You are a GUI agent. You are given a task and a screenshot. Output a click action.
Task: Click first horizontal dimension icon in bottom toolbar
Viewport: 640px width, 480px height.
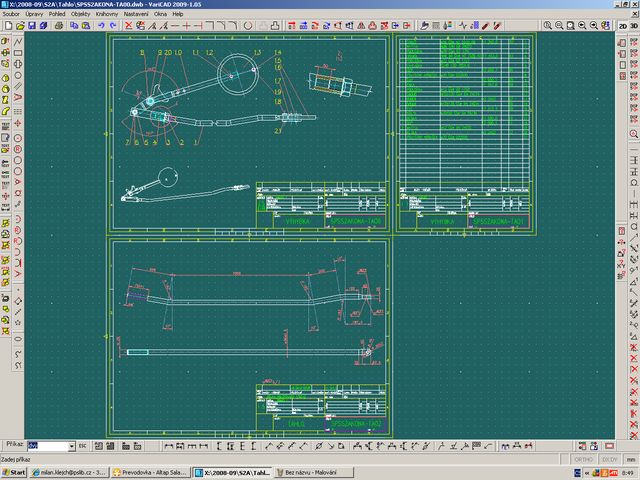pos(169,446)
